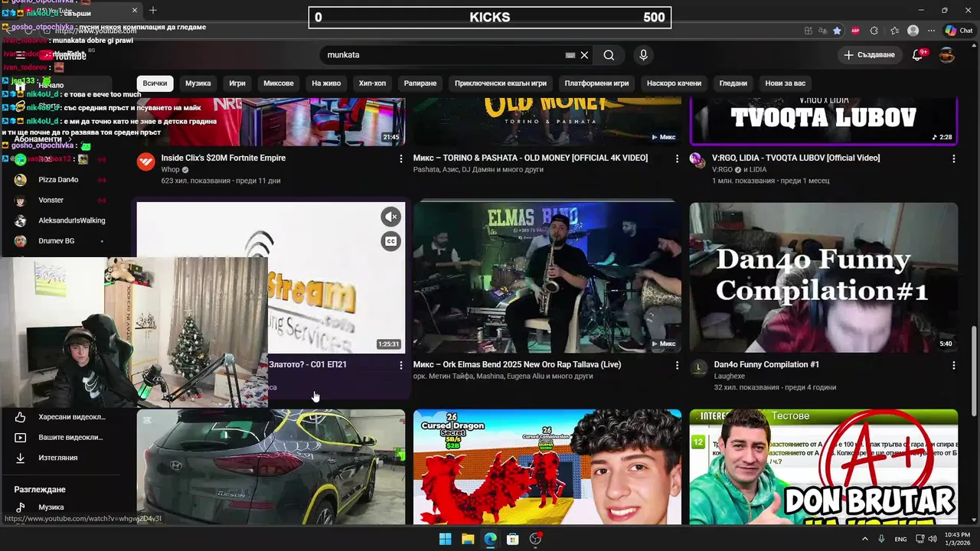
Task: Select the Платформени игри chip
Action: click(x=596, y=83)
